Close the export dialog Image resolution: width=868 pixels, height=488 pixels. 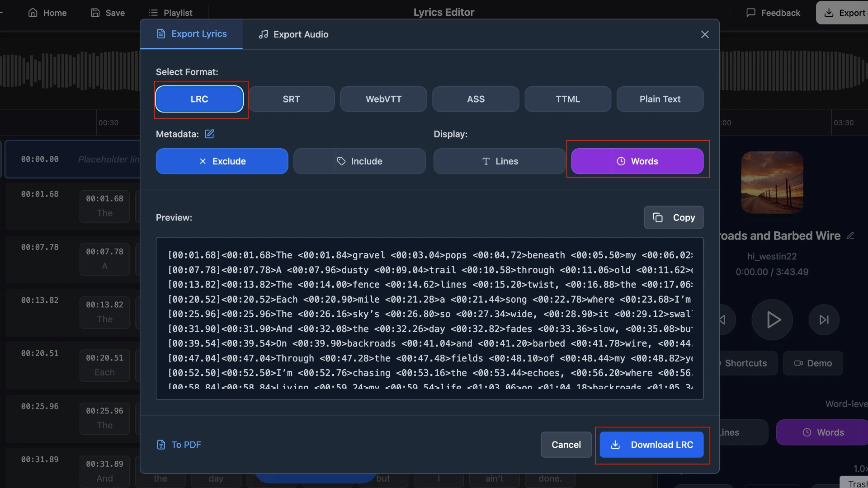(x=705, y=34)
